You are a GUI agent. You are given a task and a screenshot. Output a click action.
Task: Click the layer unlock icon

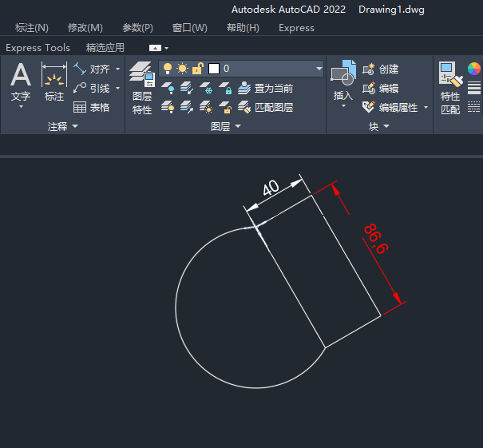(x=225, y=107)
